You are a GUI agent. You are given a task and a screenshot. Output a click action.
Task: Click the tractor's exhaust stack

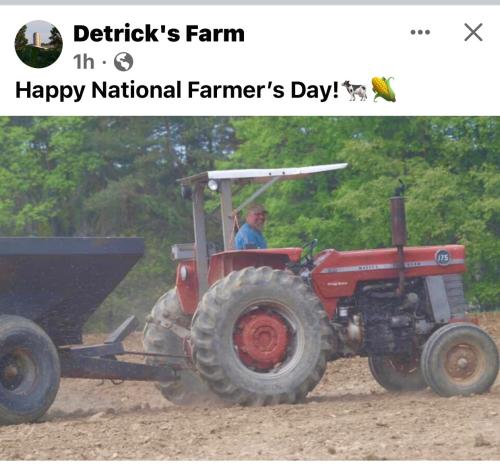point(399,220)
